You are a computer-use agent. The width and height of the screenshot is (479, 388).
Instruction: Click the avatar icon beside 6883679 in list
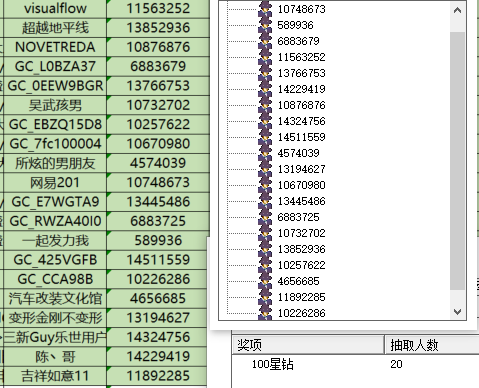tap(265, 41)
